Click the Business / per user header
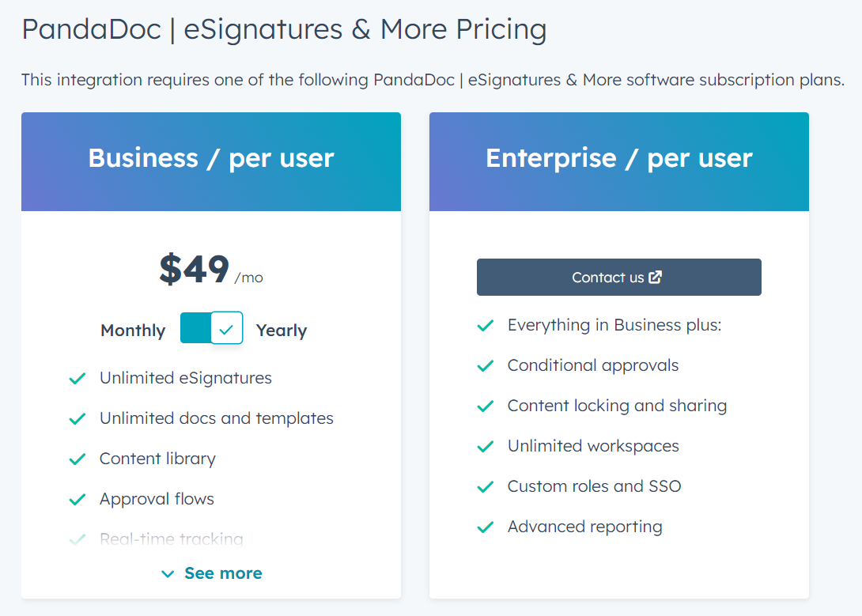The image size is (862, 616). point(211,158)
